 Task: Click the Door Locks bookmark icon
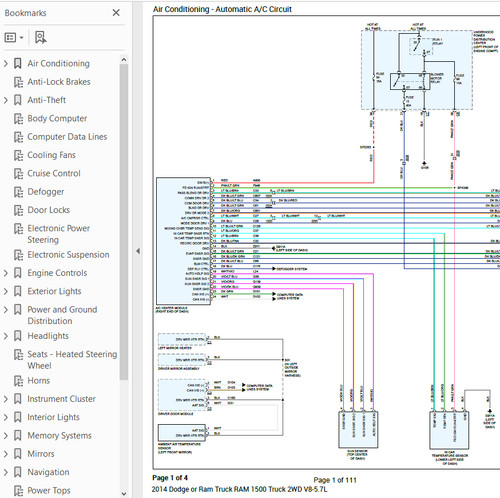[x=18, y=210]
